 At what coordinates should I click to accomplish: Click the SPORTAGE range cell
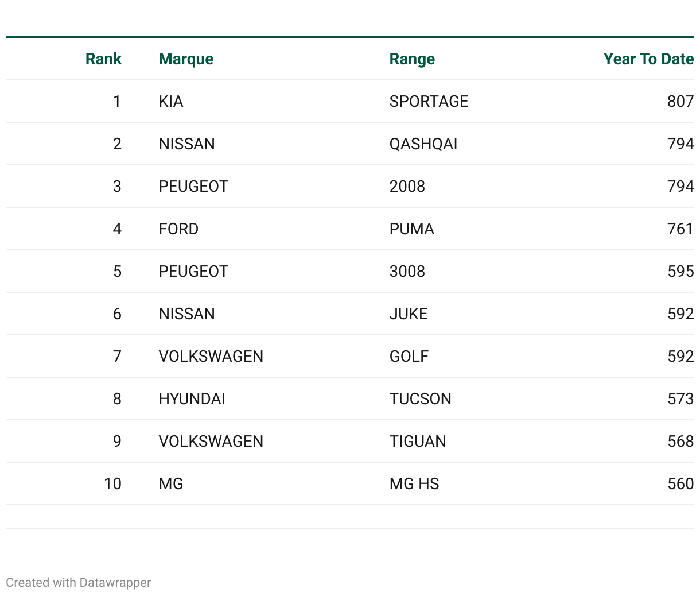(x=429, y=102)
